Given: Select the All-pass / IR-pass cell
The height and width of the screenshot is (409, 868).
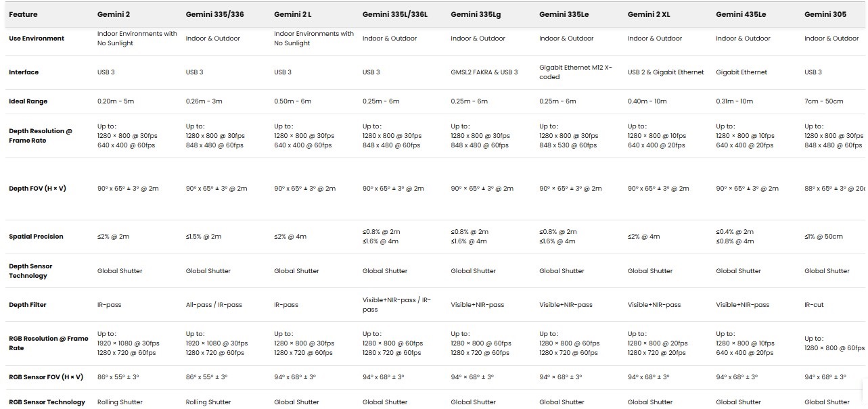Looking at the screenshot, I should tap(214, 305).
